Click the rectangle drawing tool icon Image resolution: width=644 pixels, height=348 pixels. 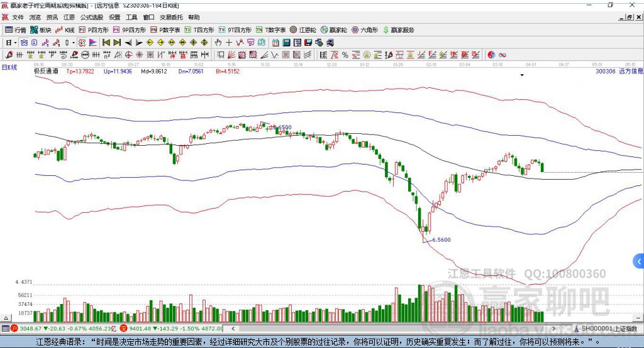point(221,55)
